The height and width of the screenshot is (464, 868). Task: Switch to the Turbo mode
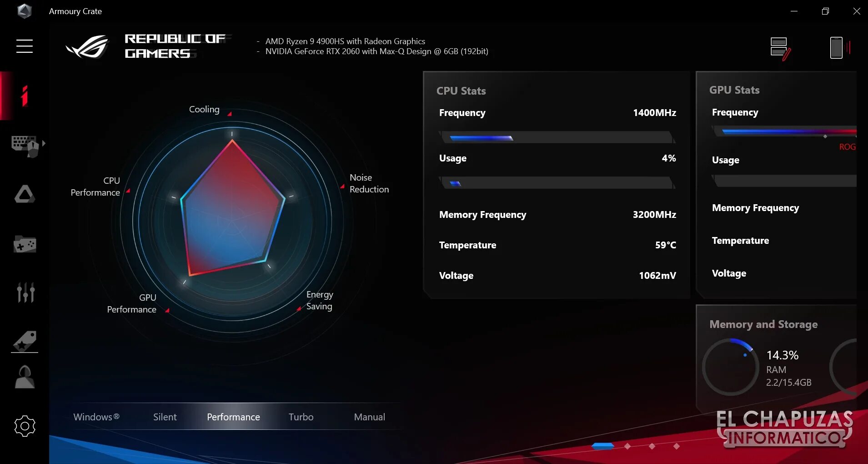pyautogui.click(x=301, y=417)
